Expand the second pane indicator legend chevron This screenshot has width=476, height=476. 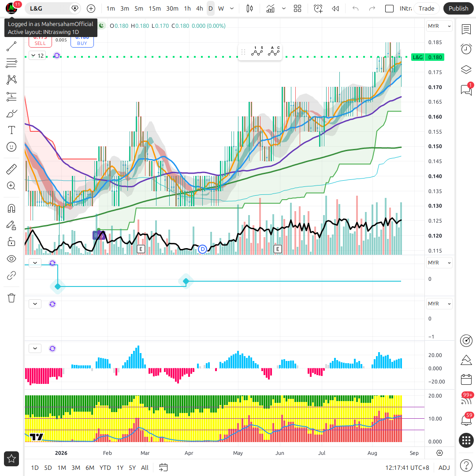pyautogui.click(x=35, y=263)
